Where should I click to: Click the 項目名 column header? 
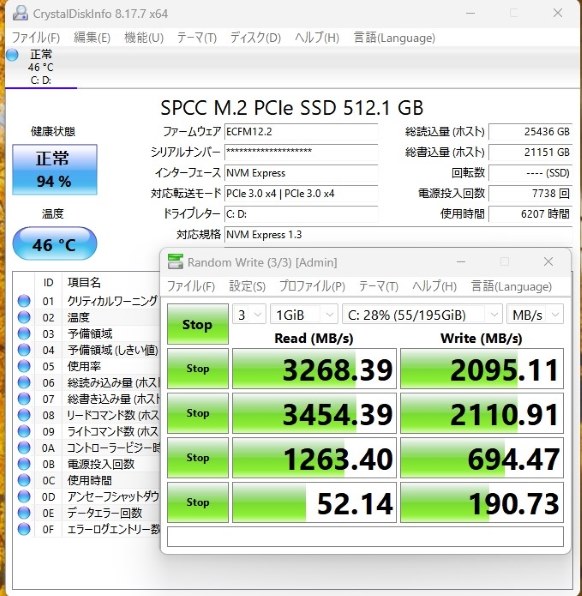pos(84,282)
